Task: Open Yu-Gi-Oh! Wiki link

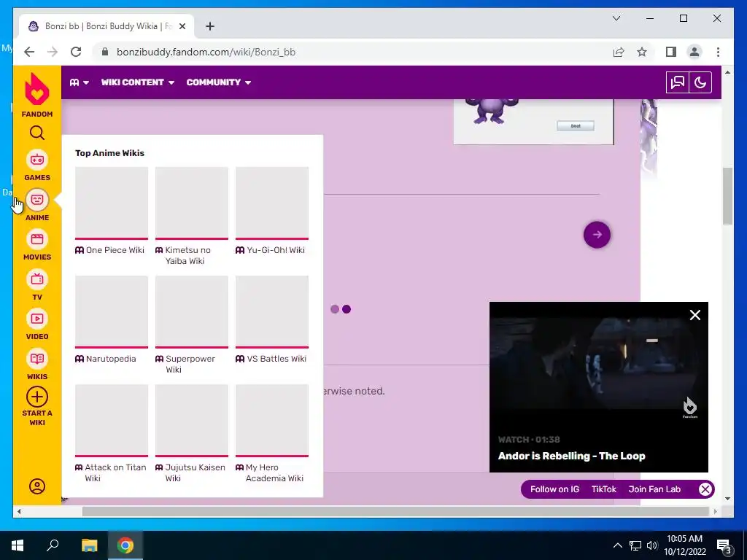Action: point(275,250)
